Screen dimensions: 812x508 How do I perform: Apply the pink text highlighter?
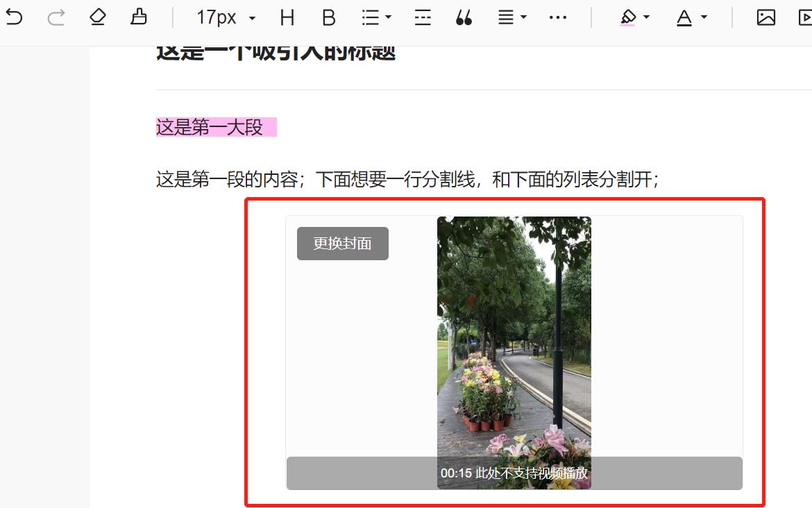pyautogui.click(x=629, y=17)
